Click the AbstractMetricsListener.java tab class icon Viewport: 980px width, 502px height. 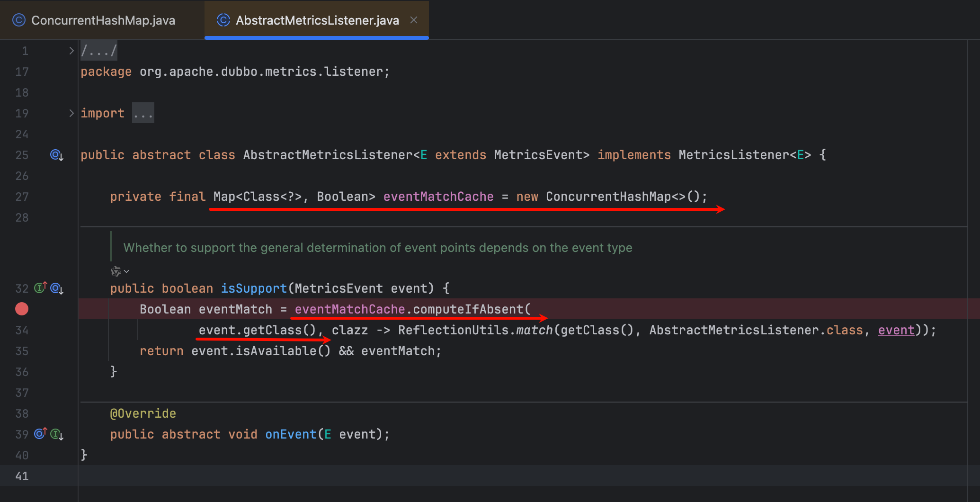223,20
